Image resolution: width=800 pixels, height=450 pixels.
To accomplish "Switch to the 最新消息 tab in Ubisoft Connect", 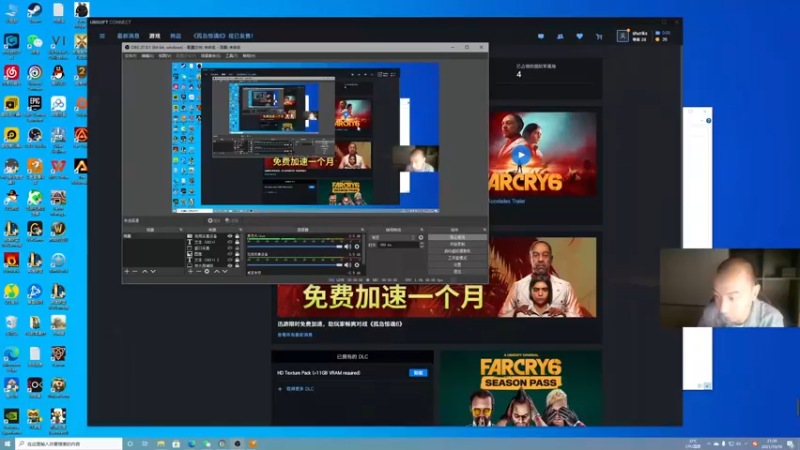I will point(128,36).
